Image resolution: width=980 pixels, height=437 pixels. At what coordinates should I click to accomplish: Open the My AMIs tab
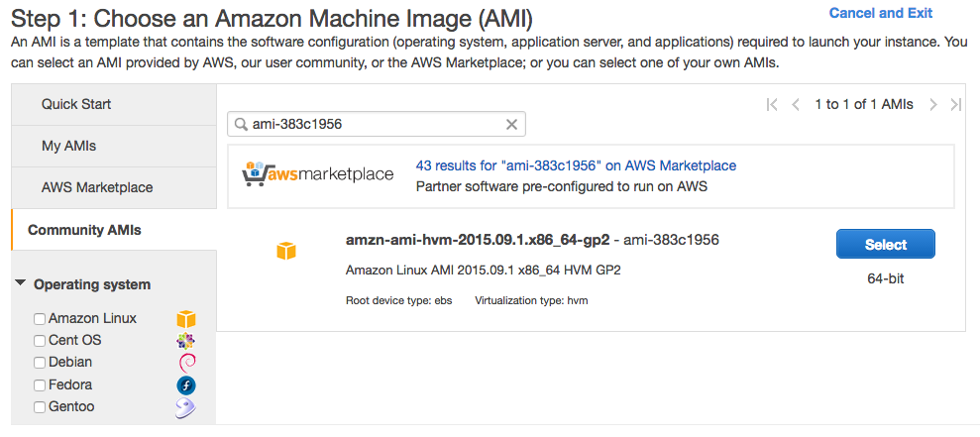68,146
